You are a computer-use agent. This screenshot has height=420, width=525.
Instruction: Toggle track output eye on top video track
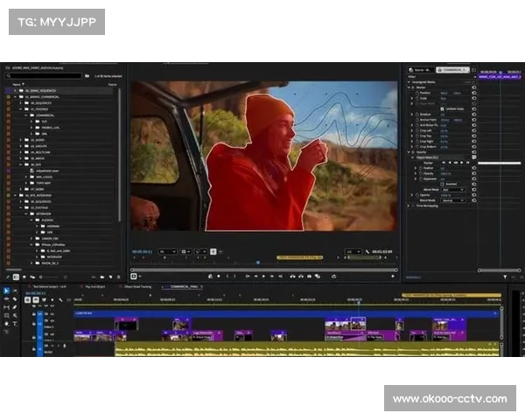52,314
